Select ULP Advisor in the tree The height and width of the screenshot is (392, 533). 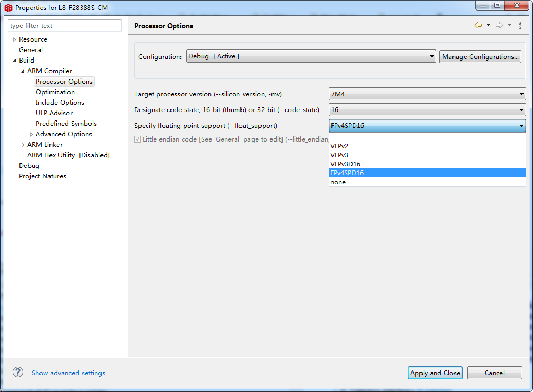[54, 113]
